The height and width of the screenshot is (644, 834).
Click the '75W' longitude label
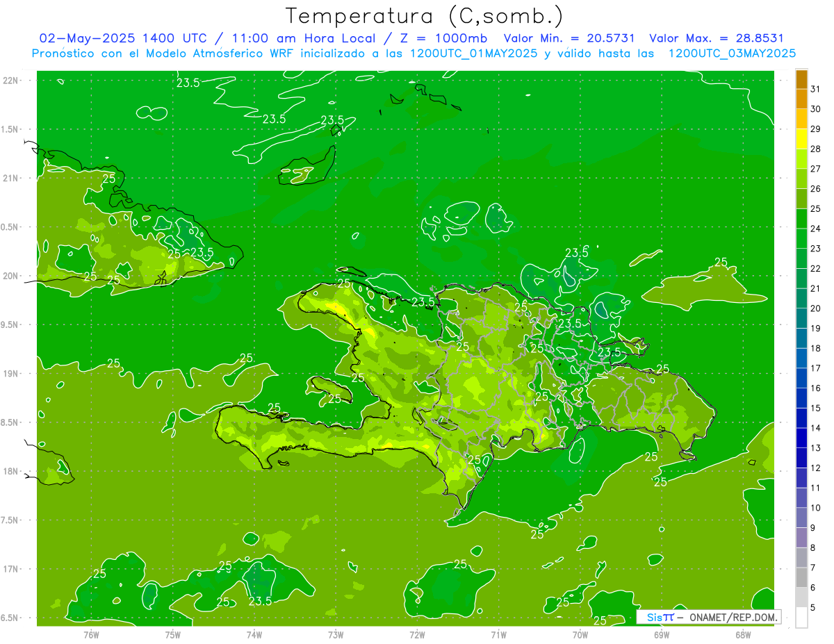tap(172, 634)
